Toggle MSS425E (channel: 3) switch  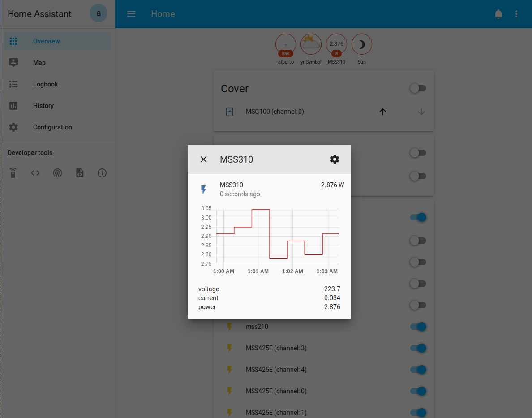pos(418,348)
